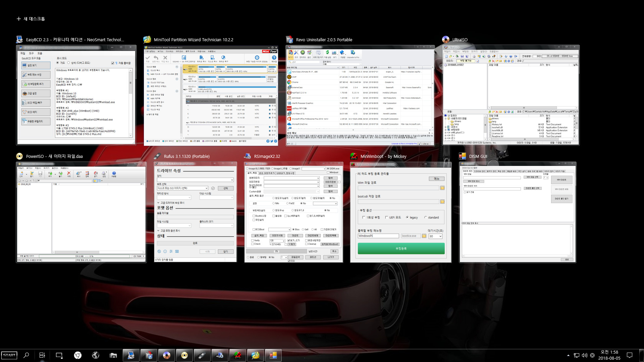
Task: Click the Add files icon in PowerISO toolbar
Action: (50, 174)
